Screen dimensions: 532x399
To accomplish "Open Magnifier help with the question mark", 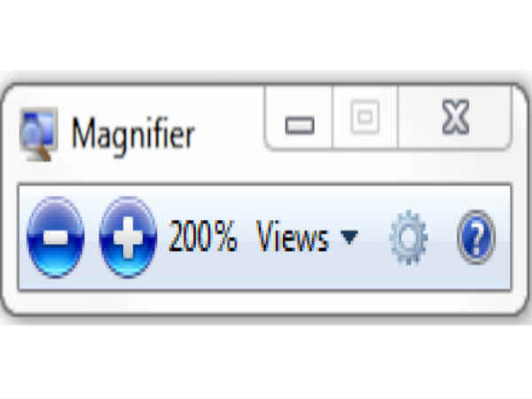I will point(476,237).
